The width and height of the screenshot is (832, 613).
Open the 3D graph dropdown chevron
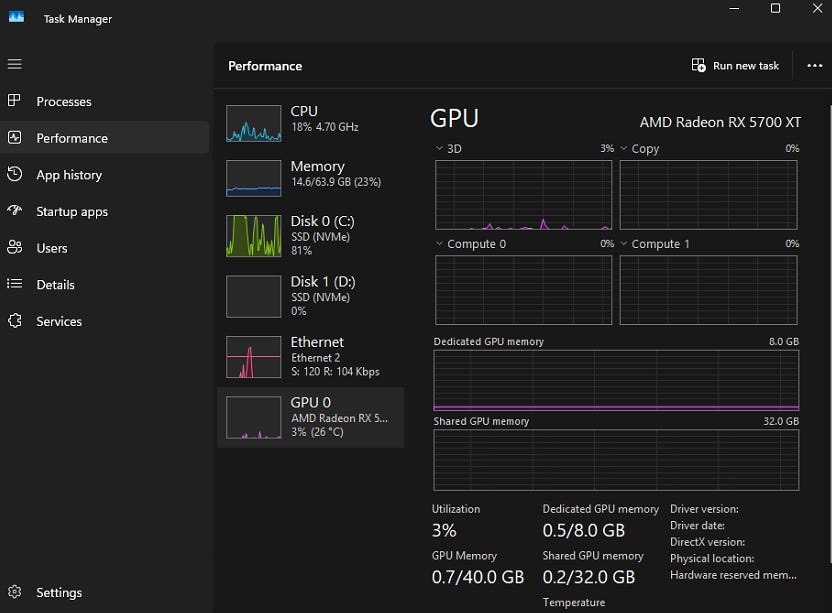[439, 148]
